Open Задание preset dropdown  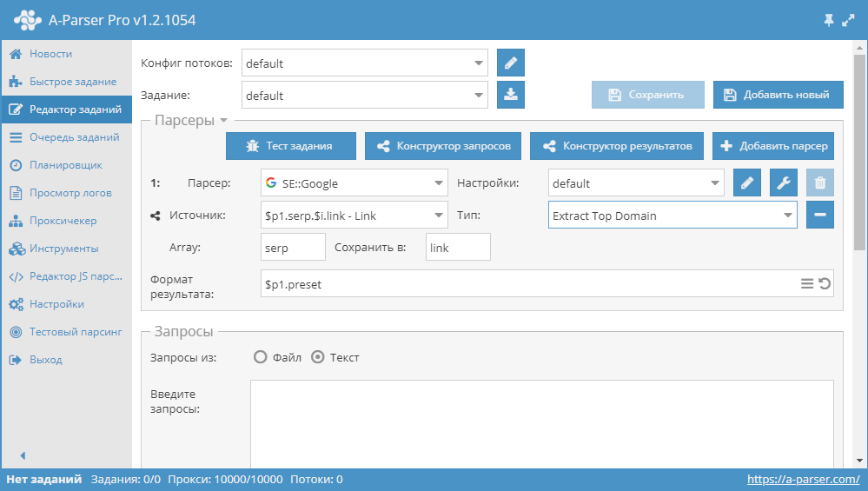click(x=365, y=95)
